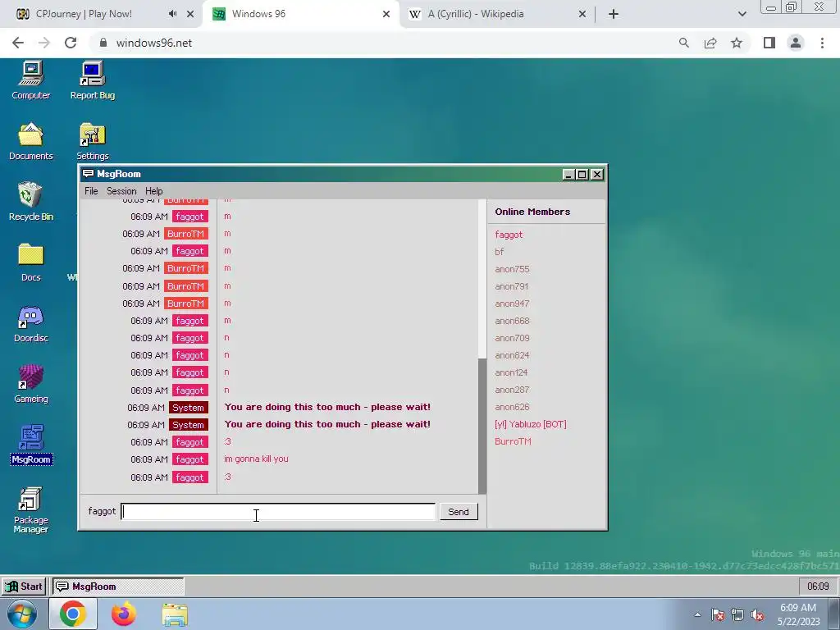This screenshot has width=840, height=630.
Task: Select anon755 in Online Members
Action: [512, 269]
